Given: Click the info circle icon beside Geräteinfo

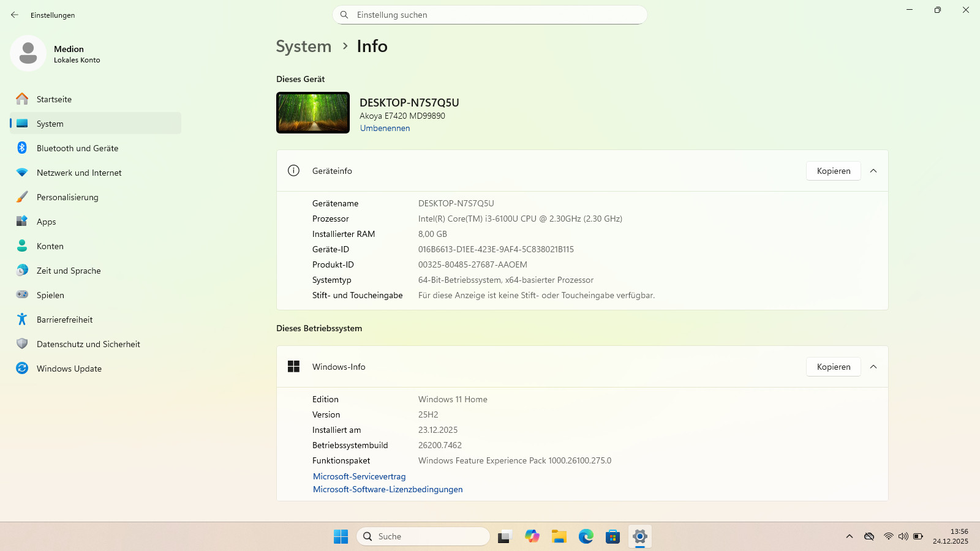Looking at the screenshot, I should coord(294,171).
